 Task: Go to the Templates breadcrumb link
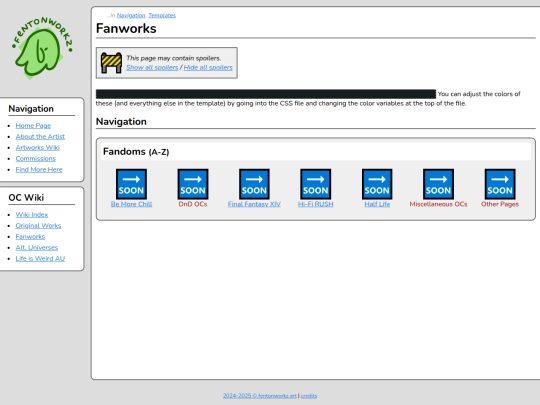tap(162, 15)
